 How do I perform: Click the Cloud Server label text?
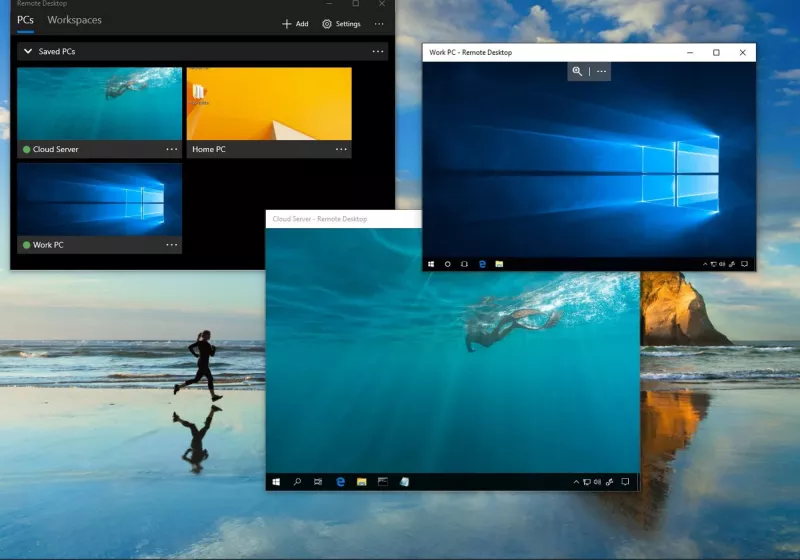point(56,149)
